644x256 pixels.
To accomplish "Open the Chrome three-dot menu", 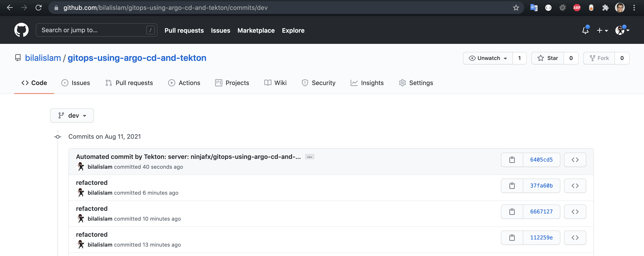I will (634, 8).
